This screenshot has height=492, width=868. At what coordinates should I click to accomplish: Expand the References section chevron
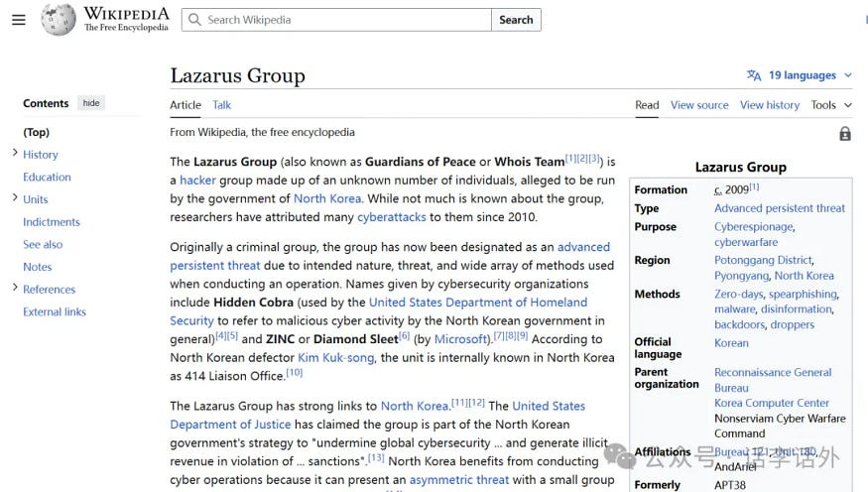[x=15, y=288]
